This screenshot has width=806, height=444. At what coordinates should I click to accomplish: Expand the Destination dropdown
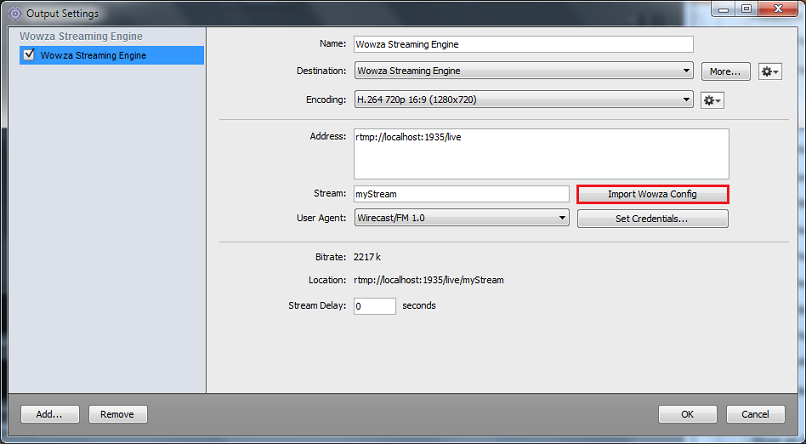tap(523, 71)
